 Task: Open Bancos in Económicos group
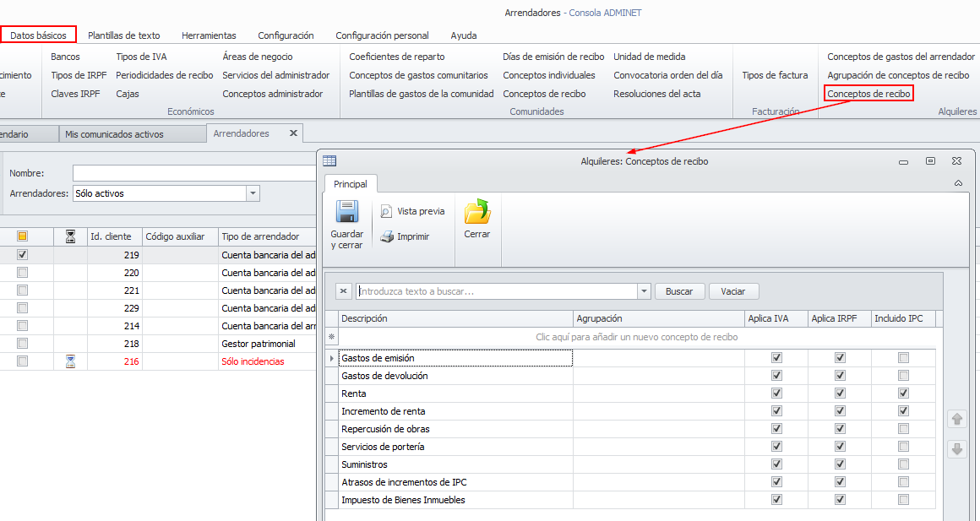pos(66,57)
